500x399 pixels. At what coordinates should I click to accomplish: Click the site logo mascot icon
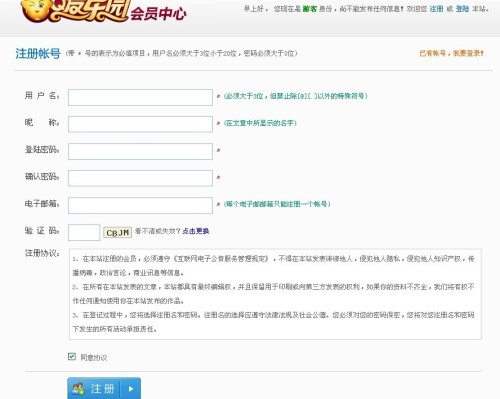click(x=36, y=9)
